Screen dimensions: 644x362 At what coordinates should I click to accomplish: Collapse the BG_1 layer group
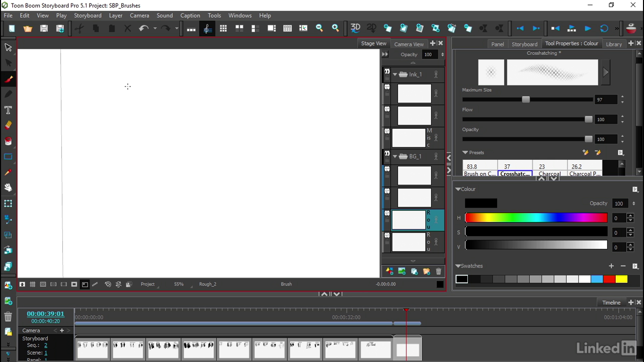click(395, 156)
